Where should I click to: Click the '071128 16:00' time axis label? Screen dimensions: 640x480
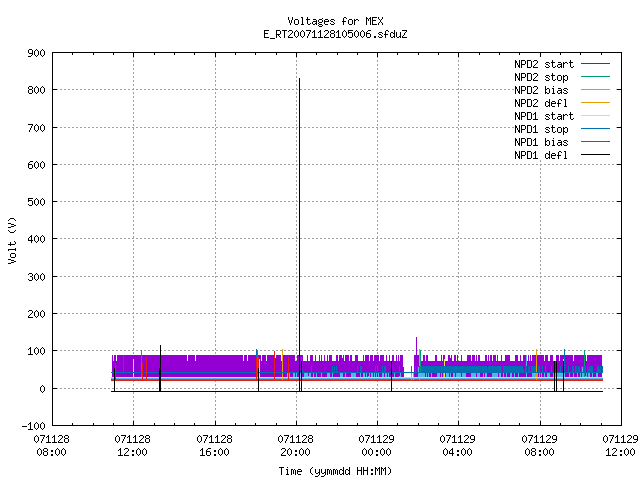(214, 446)
